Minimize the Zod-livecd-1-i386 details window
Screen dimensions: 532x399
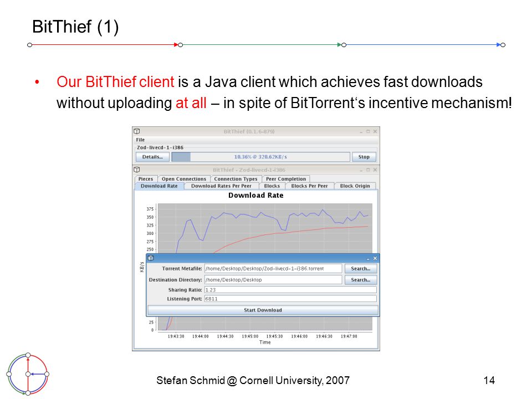(361, 170)
